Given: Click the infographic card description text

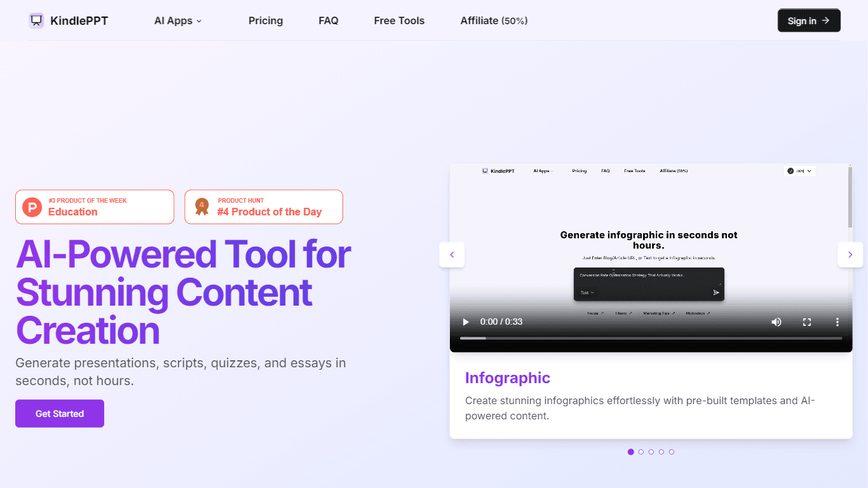Looking at the screenshot, I should (640, 409).
